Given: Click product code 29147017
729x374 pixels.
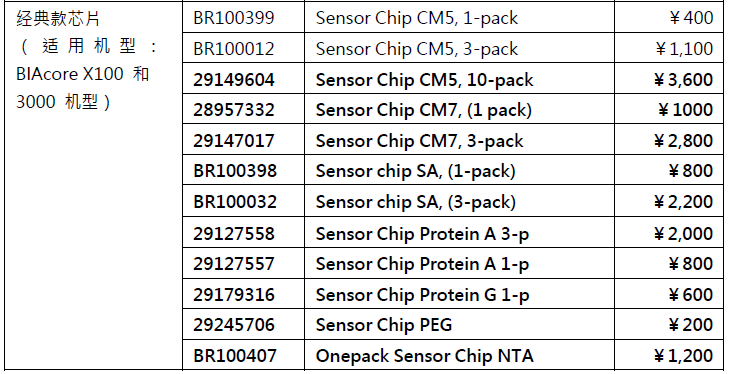Looking at the screenshot, I should point(234,141).
